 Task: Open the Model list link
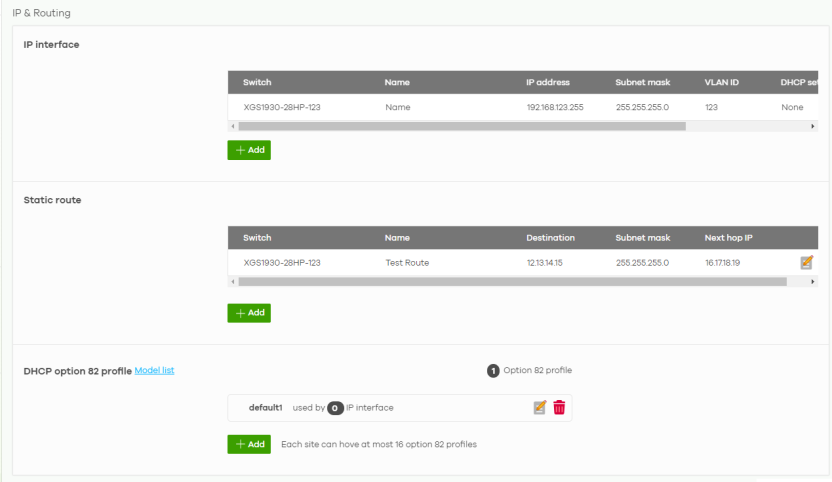[154, 371]
